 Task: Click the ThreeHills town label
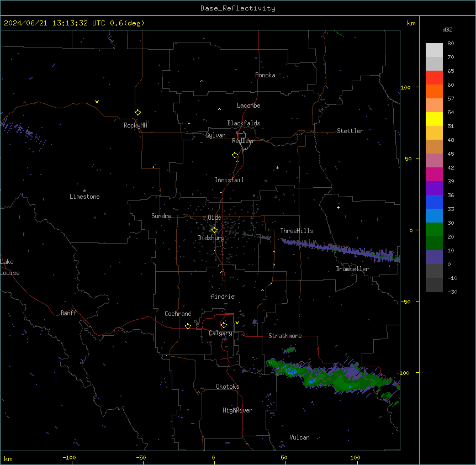pos(297,231)
